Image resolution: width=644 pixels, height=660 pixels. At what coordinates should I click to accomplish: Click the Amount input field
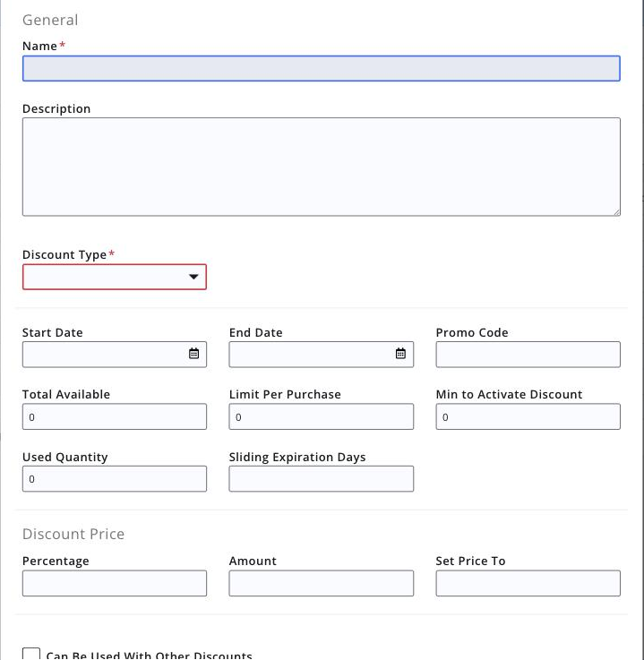coord(322,583)
